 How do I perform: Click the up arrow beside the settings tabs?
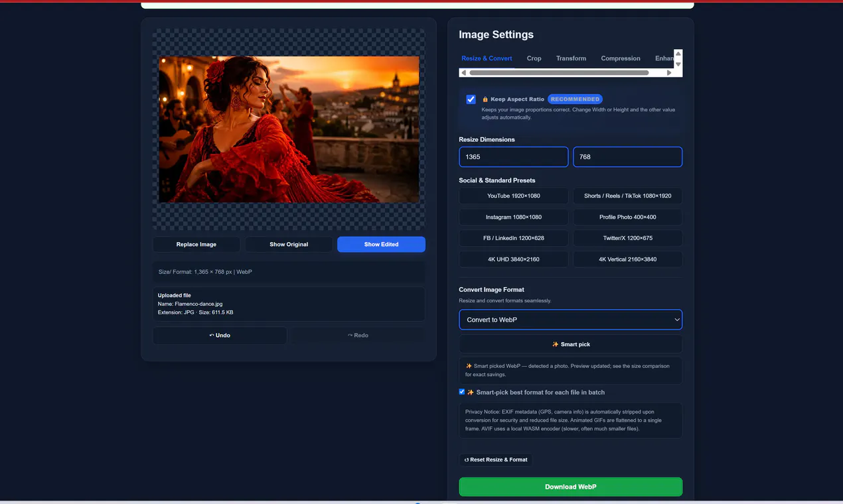pos(678,54)
